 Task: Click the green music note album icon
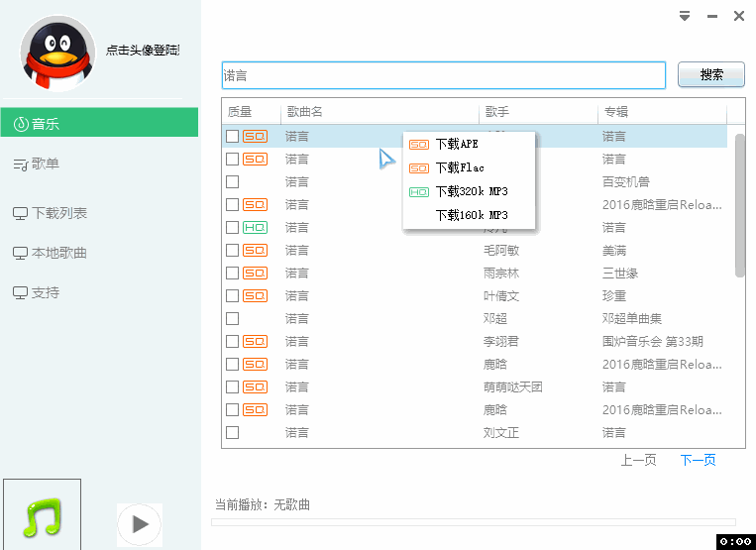(42, 515)
